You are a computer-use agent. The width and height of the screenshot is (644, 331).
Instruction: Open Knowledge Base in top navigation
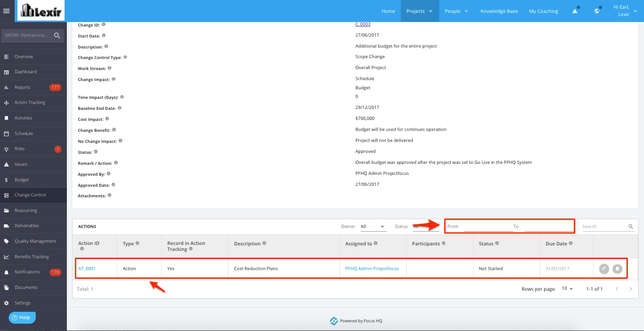pyautogui.click(x=499, y=11)
